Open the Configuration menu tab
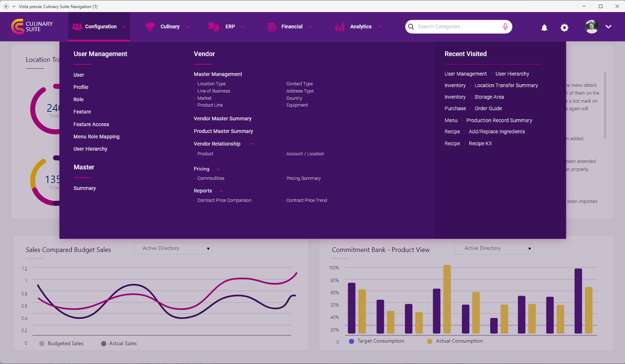 point(99,27)
